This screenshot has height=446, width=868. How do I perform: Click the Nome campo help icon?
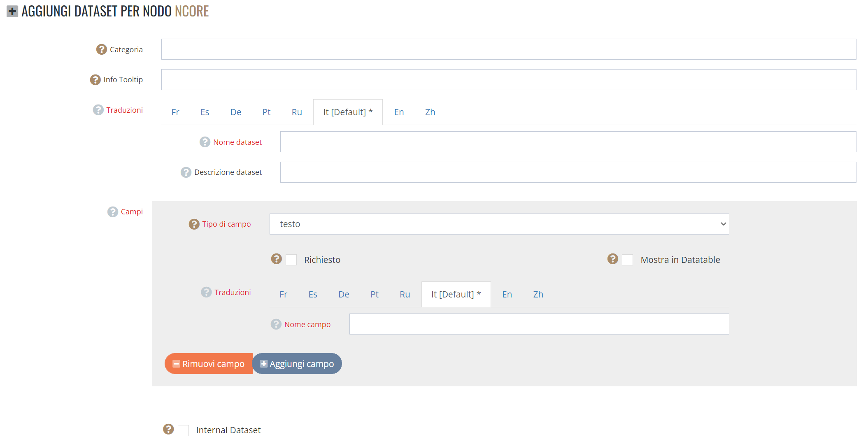pyautogui.click(x=276, y=324)
